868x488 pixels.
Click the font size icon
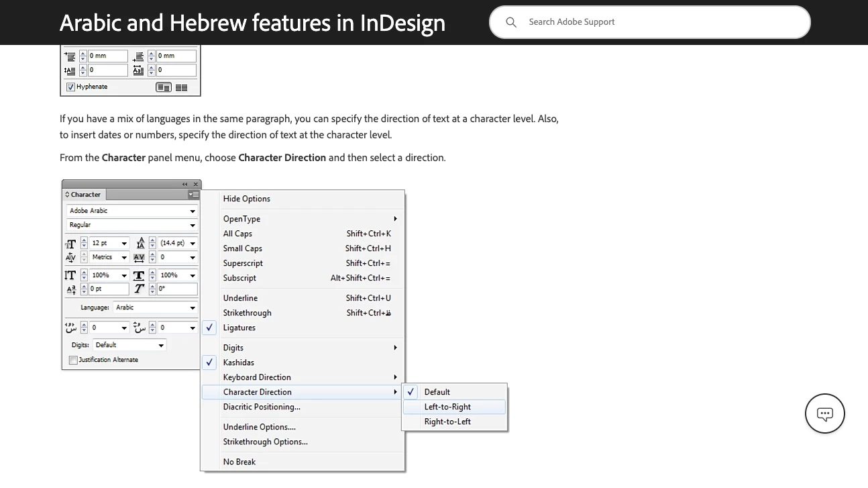tap(70, 244)
